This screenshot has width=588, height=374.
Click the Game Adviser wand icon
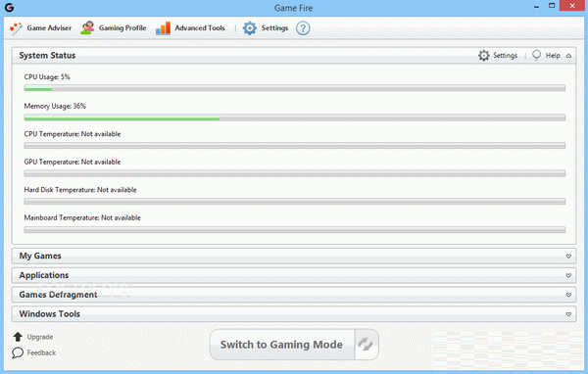(x=16, y=28)
